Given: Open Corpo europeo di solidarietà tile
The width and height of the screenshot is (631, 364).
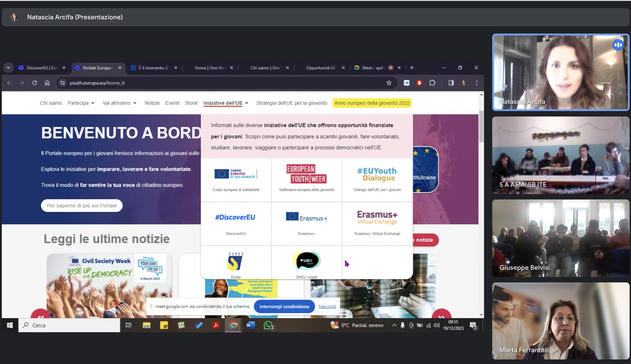Looking at the screenshot, I should click(236, 180).
